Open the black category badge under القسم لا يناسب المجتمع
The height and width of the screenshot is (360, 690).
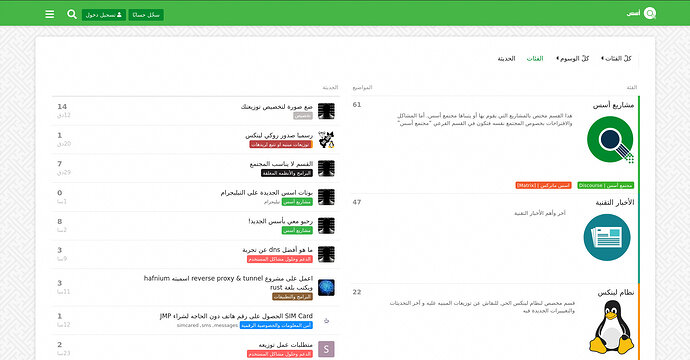(x=287, y=173)
